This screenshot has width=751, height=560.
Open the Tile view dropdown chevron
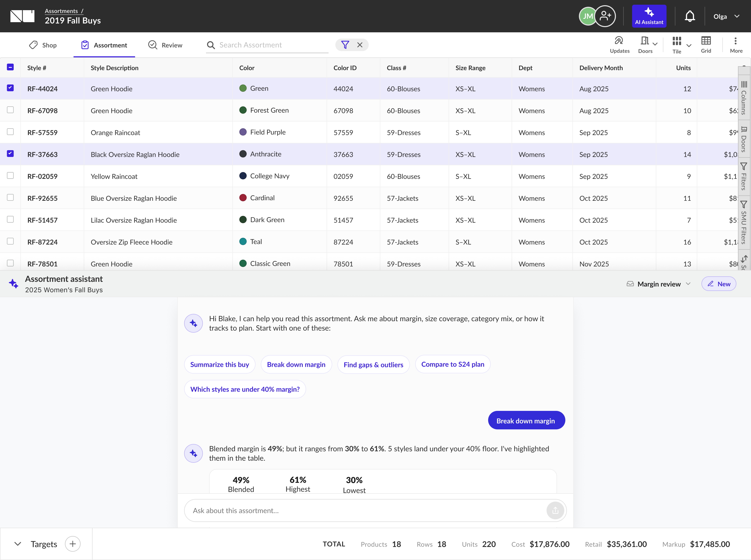coord(689,45)
